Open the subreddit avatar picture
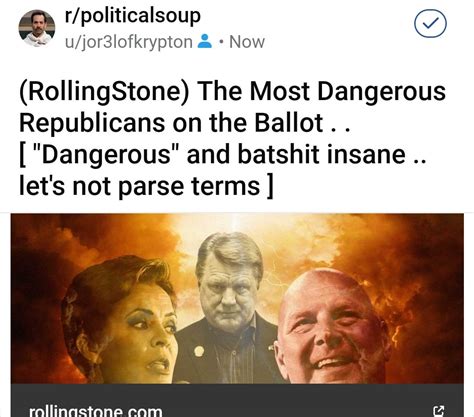The height and width of the screenshot is (417, 474). [37, 28]
